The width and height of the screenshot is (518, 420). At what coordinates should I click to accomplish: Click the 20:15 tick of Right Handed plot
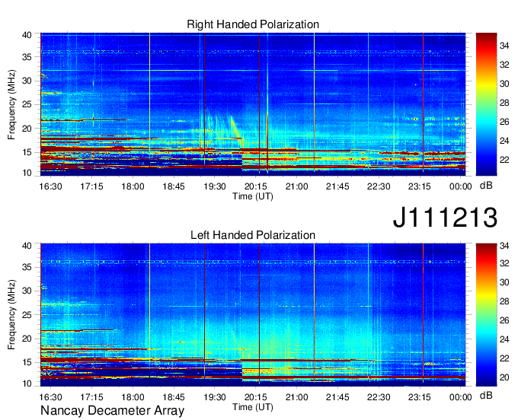(255, 186)
